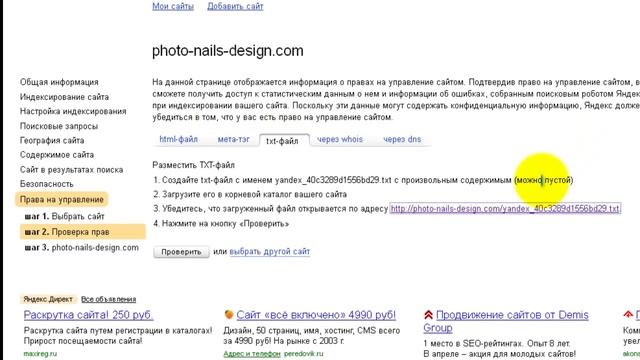Select Права на управление item
The height and width of the screenshot is (360, 640).
point(62,199)
